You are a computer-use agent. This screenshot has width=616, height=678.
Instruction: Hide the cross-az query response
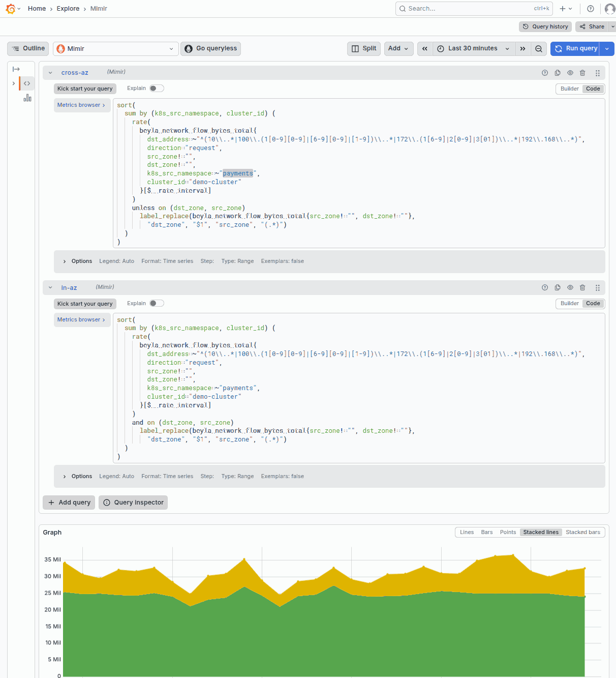click(x=570, y=73)
